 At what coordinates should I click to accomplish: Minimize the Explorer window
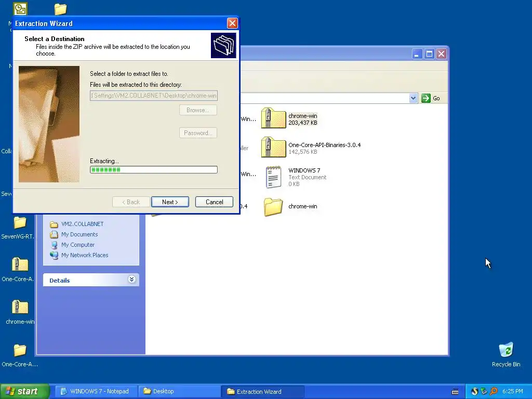[x=417, y=54]
